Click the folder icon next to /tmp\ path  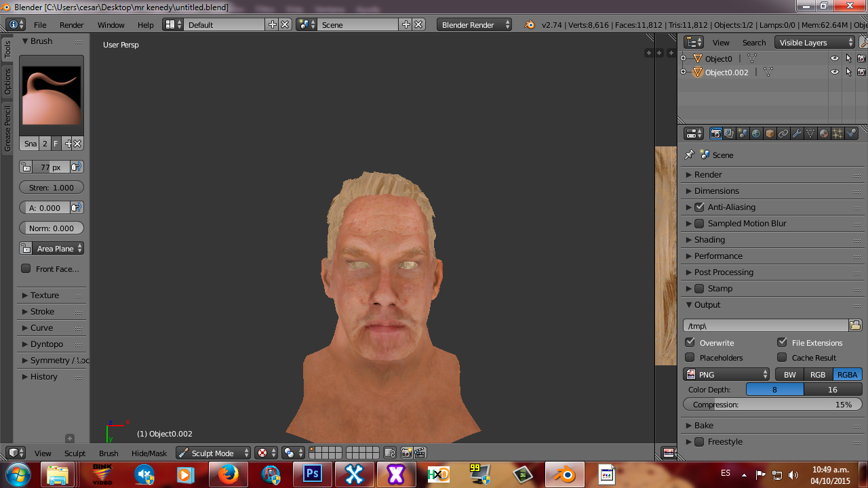pos(855,325)
